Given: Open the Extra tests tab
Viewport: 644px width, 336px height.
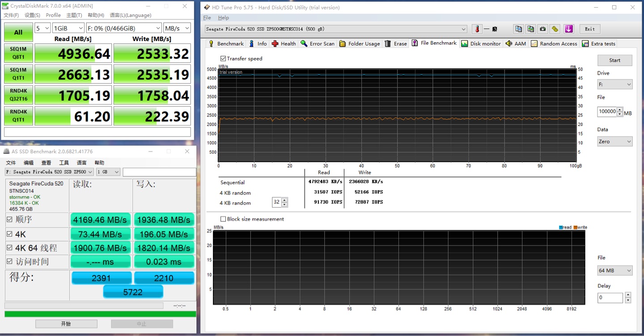Looking at the screenshot, I should point(599,44).
